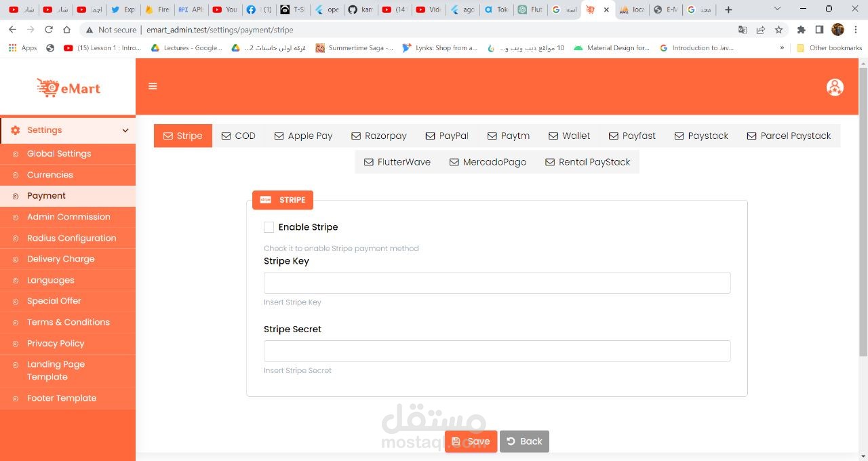Switch to the Apple Pay tab

tap(303, 136)
